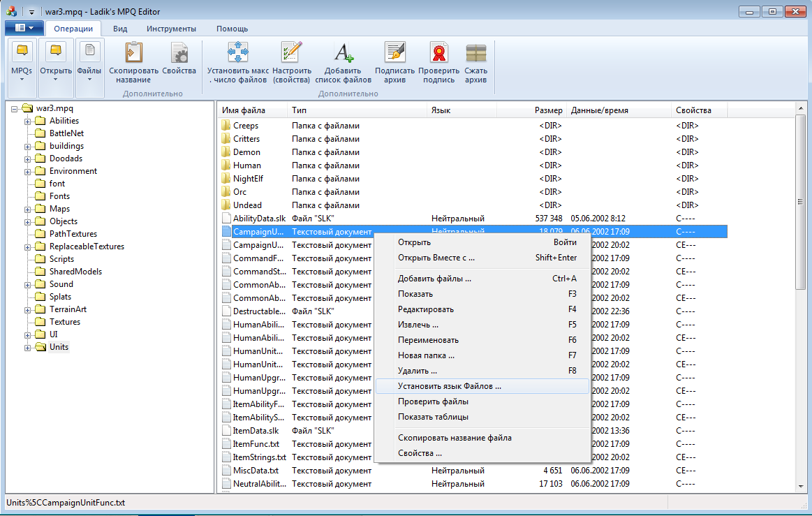Choose Новая папка ... in context menu

click(x=482, y=355)
